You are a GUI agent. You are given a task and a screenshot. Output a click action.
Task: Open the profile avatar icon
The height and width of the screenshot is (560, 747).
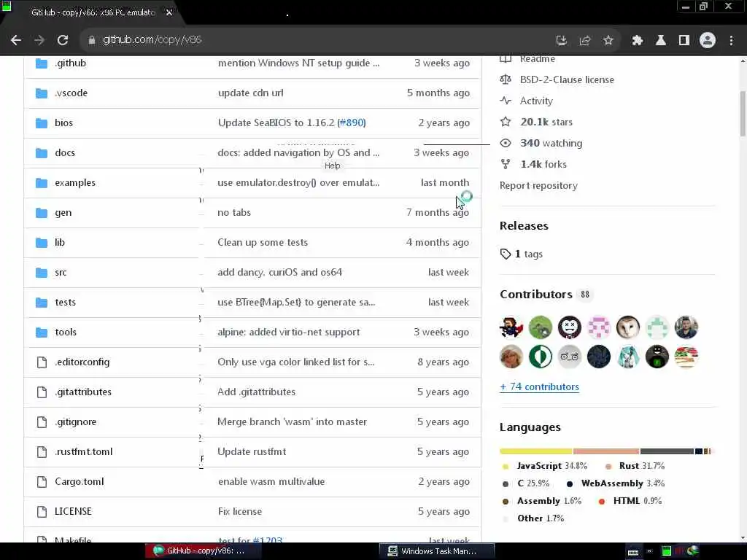pyautogui.click(x=708, y=41)
